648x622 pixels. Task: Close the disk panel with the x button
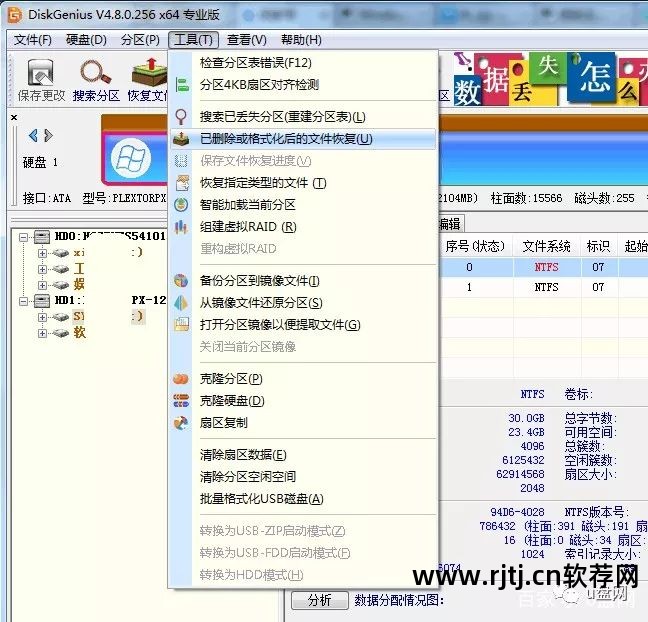[14, 117]
